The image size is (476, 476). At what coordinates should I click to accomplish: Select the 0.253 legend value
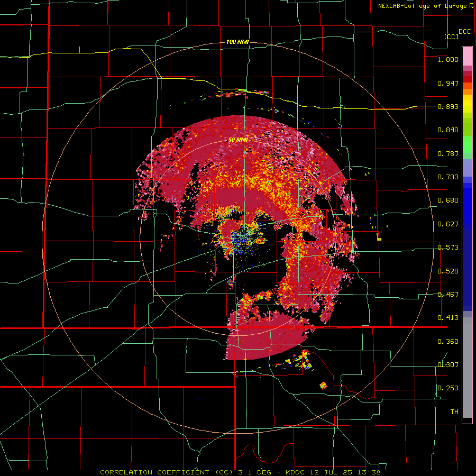448,388
